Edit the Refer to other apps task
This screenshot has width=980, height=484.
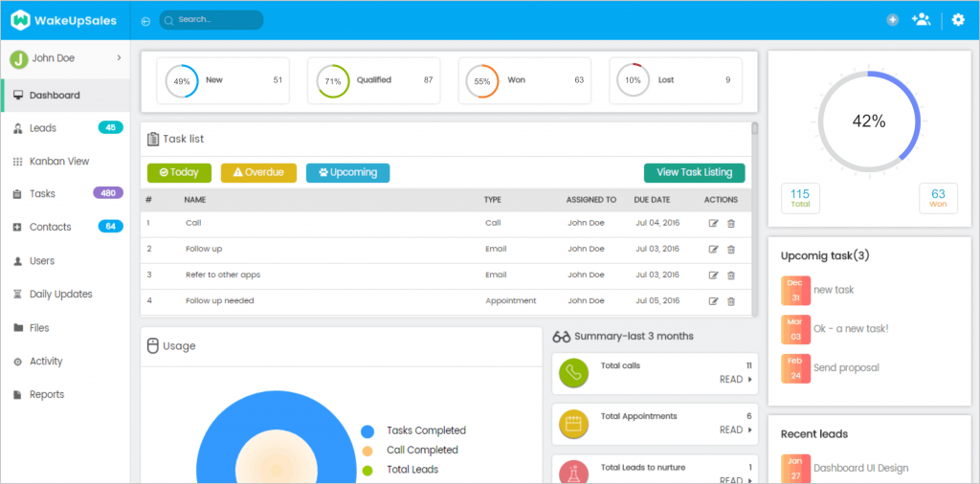[x=713, y=275]
